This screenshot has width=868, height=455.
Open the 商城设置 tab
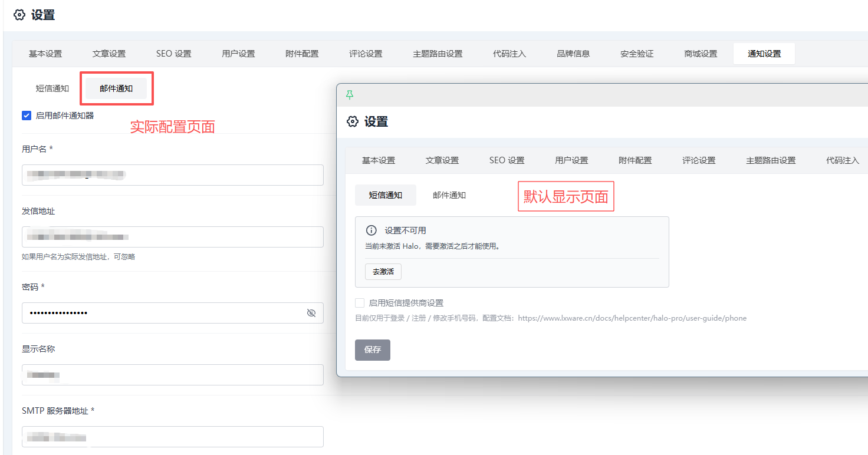tap(701, 54)
